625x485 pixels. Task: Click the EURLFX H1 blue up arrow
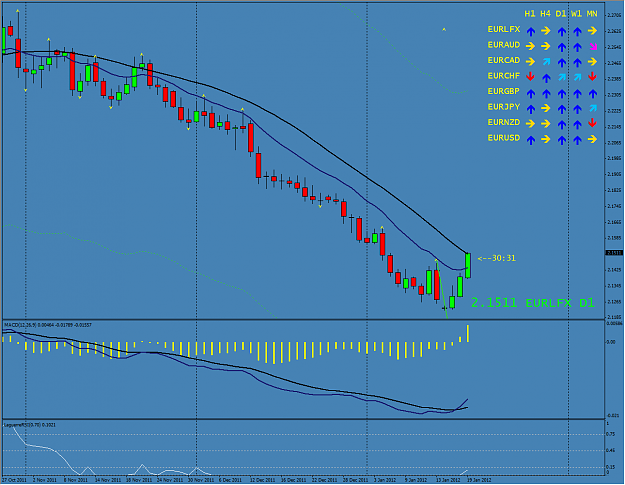coord(530,31)
